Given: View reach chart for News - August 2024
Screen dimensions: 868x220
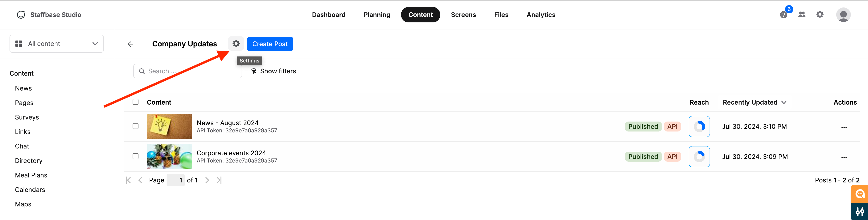Looking at the screenshot, I should 699,127.
